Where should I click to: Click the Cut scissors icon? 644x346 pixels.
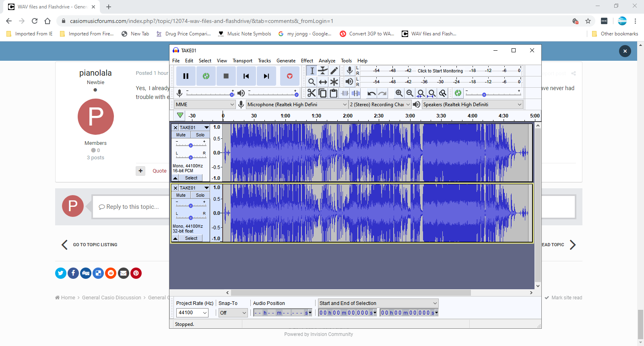[x=312, y=93]
